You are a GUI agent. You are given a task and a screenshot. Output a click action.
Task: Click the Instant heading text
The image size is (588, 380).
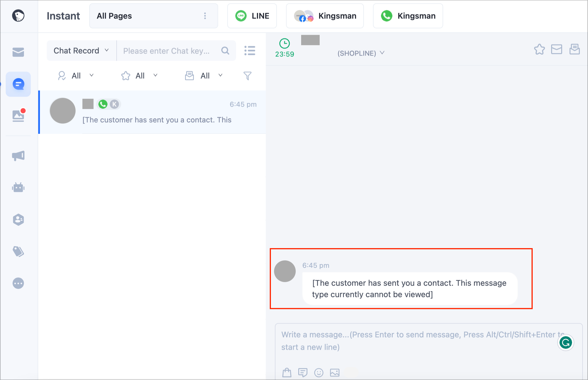[x=63, y=16]
